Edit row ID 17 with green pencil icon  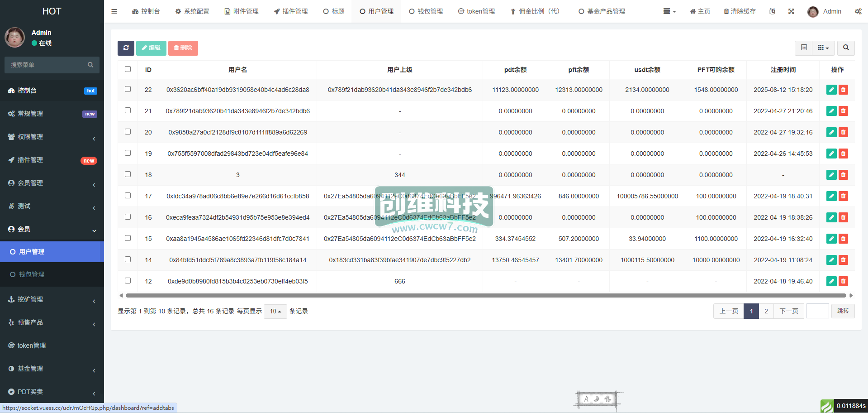[x=831, y=196]
